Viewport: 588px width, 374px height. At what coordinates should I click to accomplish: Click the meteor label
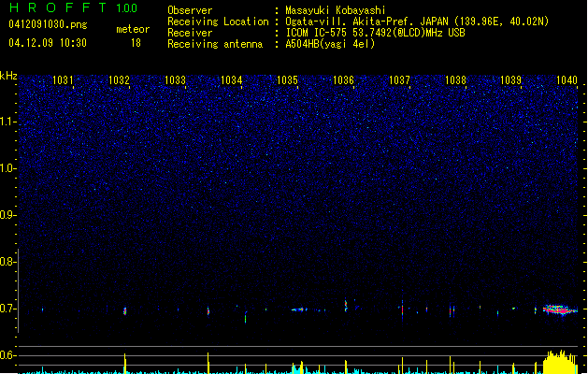[x=133, y=29]
